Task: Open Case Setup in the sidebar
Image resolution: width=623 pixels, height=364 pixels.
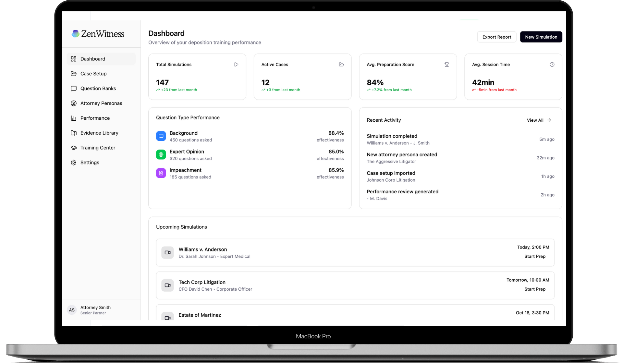Action: (x=93, y=74)
